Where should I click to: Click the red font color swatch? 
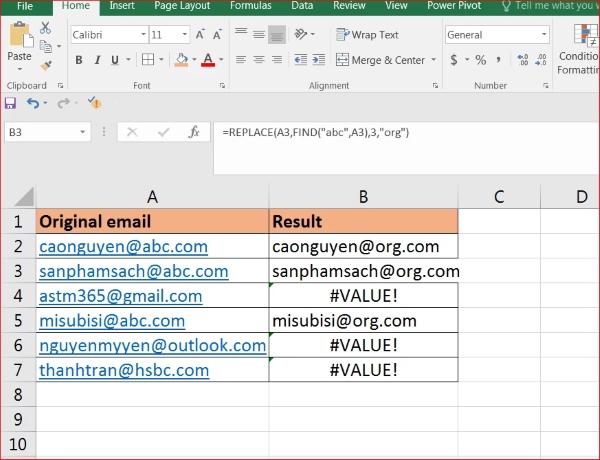pyautogui.click(x=206, y=60)
